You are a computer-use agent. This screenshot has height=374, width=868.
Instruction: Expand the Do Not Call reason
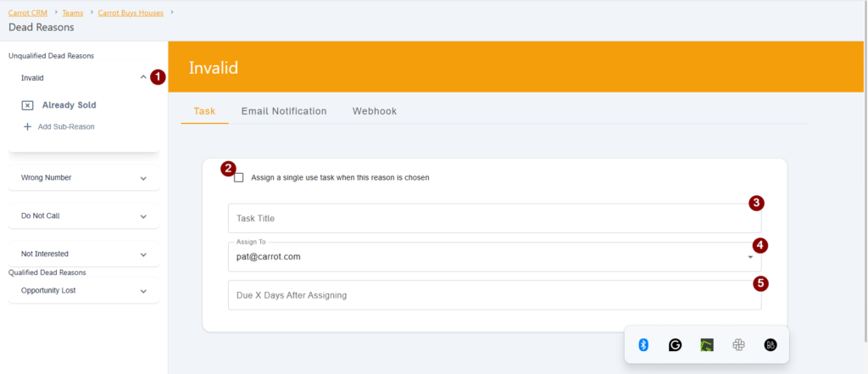[x=143, y=216]
